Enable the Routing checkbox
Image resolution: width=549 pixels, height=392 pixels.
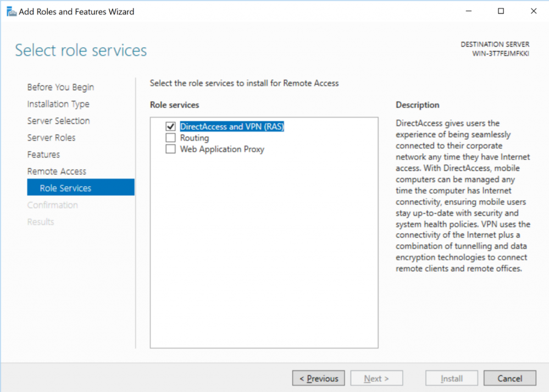(170, 137)
